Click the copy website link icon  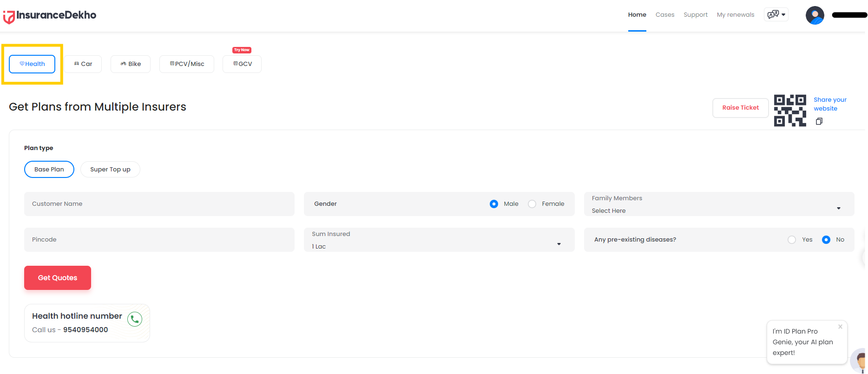click(819, 121)
